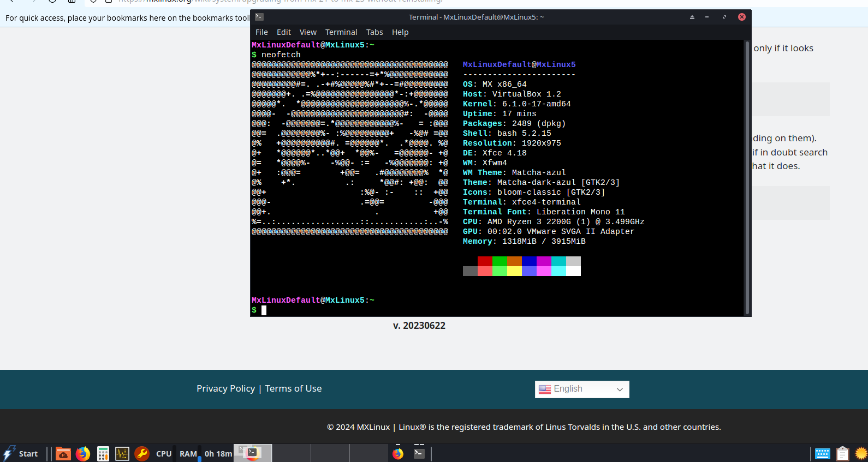This screenshot has width=868, height=462.
Task: Open the clipboard manager tray icon
Action: 843,453
